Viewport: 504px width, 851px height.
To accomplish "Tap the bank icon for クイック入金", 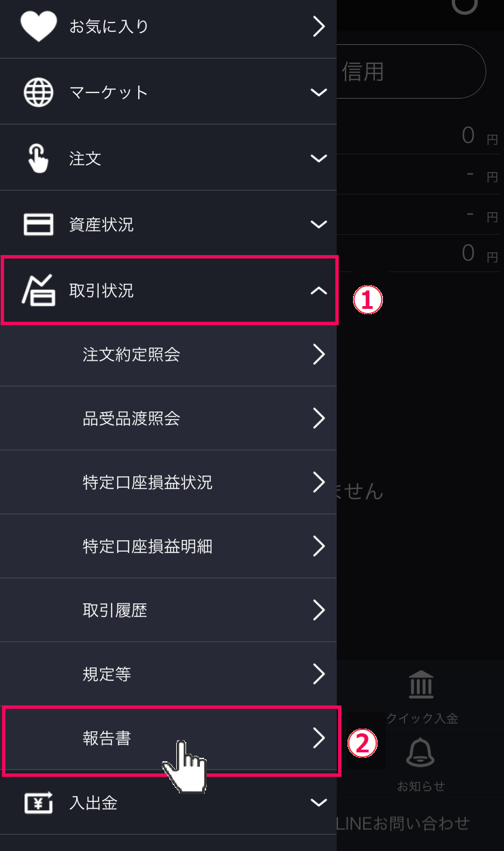I will click(422, 684).
